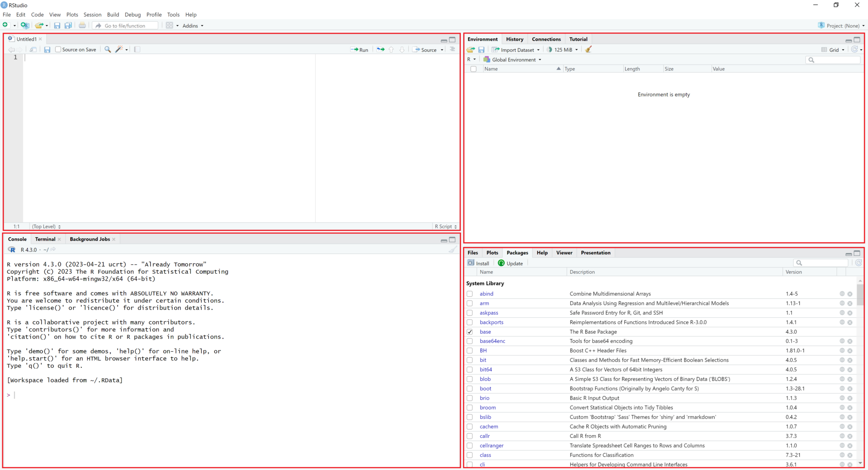Screen dimensions: 868x470
Task: Click the Install button in Packages pane
Action: [479, 263]
